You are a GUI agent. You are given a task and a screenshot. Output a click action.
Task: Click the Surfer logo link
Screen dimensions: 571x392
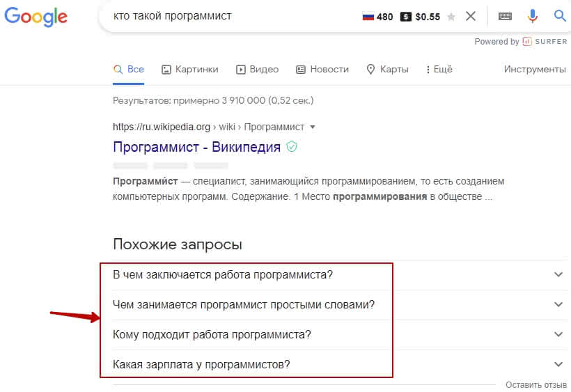coord(545,42)
